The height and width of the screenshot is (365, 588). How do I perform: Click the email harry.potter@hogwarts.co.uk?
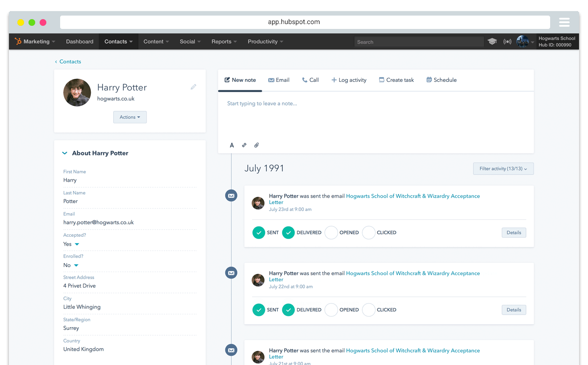(x=98, y=223)
